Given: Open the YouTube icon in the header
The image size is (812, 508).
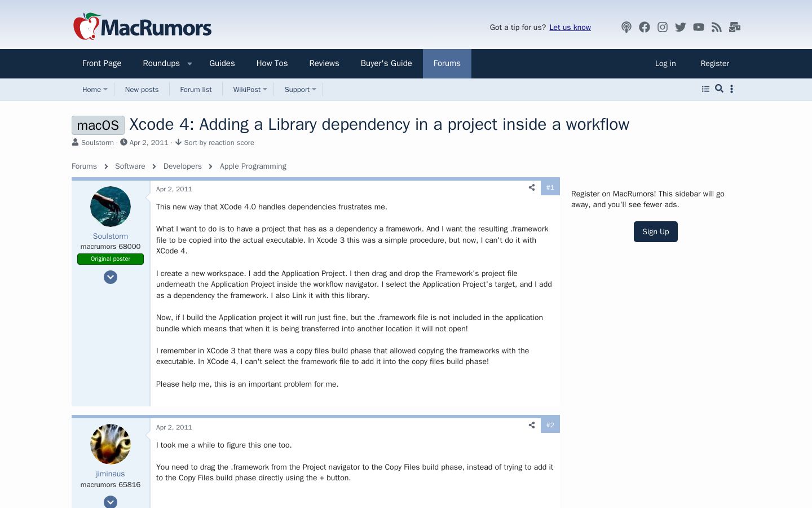Looking at the screenshot, I should (699, 27).
